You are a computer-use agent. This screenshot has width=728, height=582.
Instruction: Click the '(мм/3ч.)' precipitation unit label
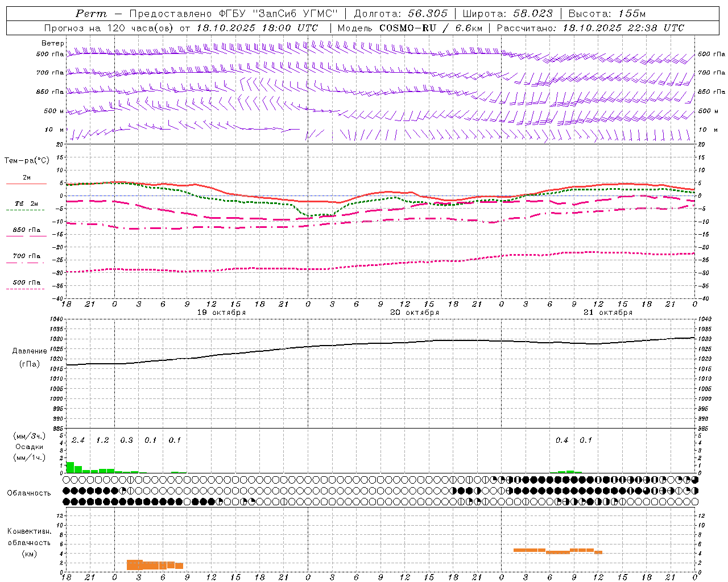(x=30, y=436)
